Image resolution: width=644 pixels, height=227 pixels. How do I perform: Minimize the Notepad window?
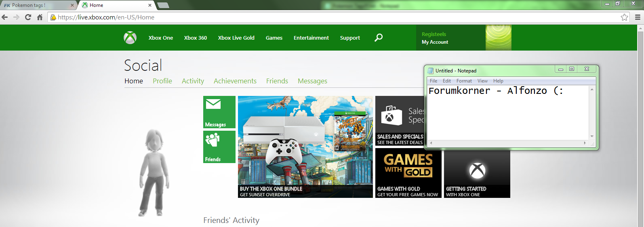click(560, 69)
